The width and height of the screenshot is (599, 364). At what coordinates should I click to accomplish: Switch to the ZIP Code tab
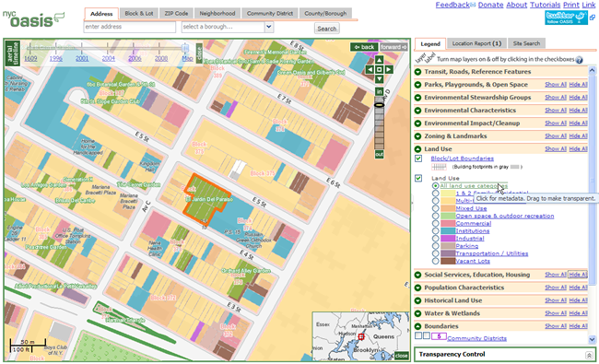coord(176,14)
